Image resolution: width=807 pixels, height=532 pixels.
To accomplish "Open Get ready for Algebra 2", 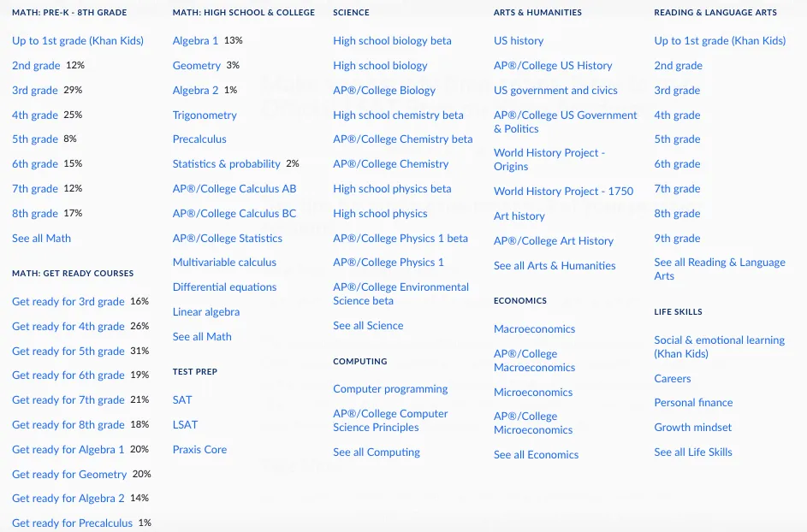I will click(x=68, y=498).
